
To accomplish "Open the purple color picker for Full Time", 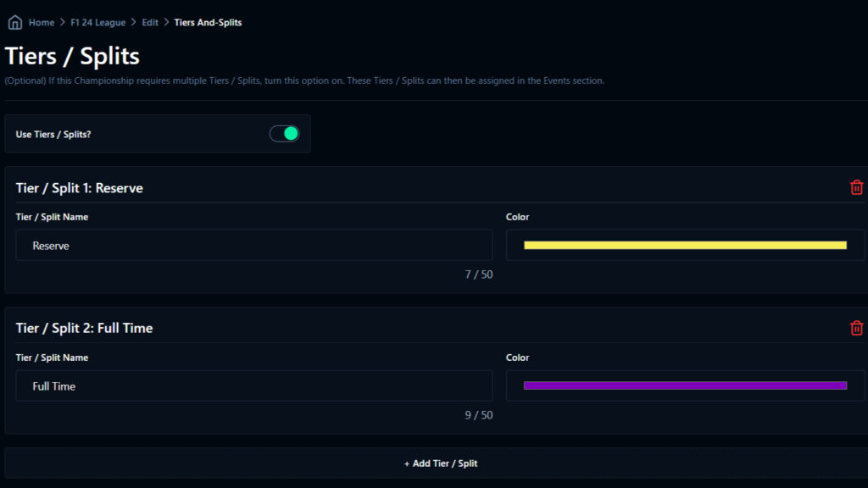I will (685, 385).
